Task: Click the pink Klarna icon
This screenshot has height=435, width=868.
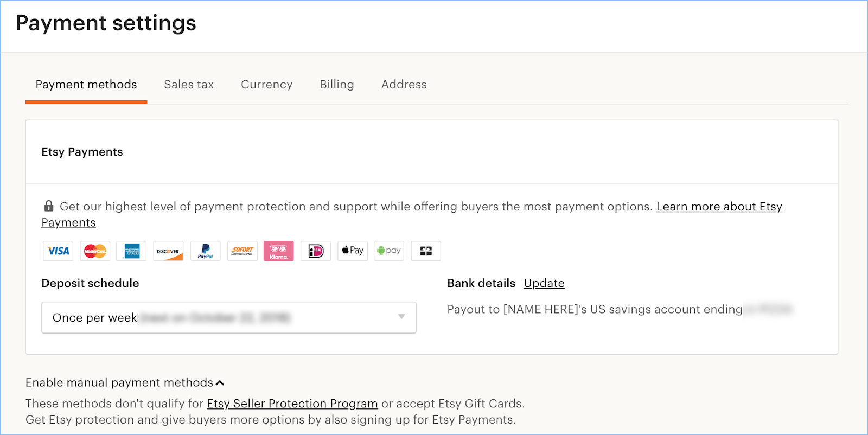Action: [278, 251]
